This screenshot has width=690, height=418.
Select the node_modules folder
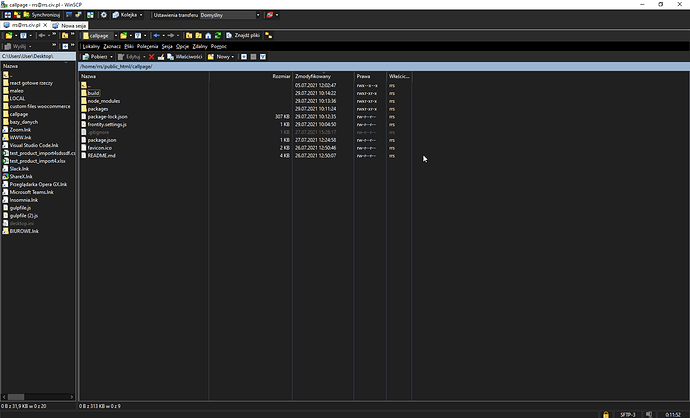click(103, 101)
